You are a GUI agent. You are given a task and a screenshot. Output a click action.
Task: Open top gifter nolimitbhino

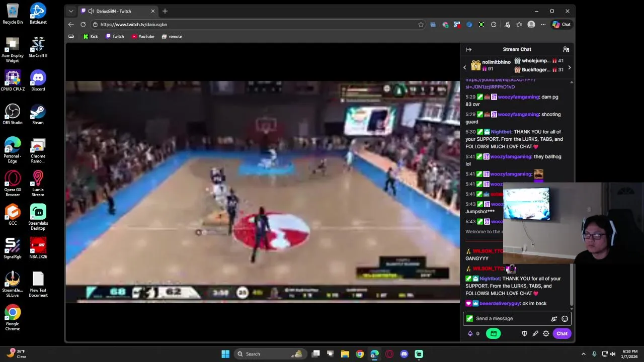click(x=491, y=65)
